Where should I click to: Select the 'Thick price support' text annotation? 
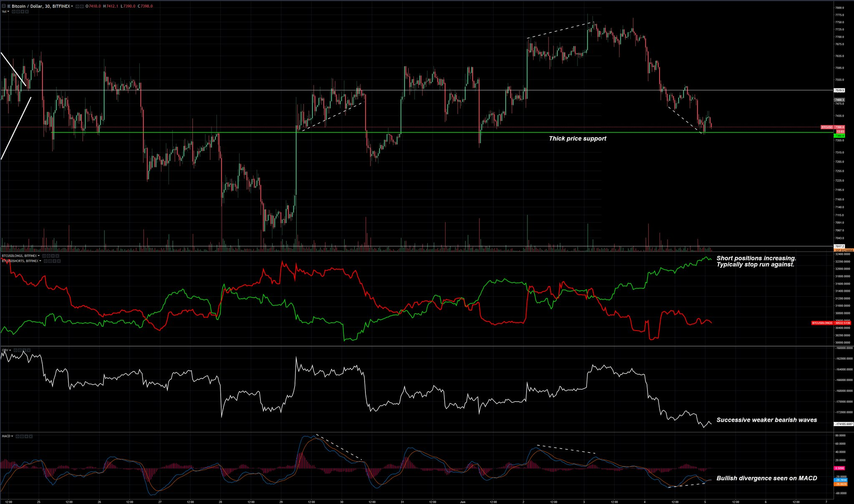(577, 138)
